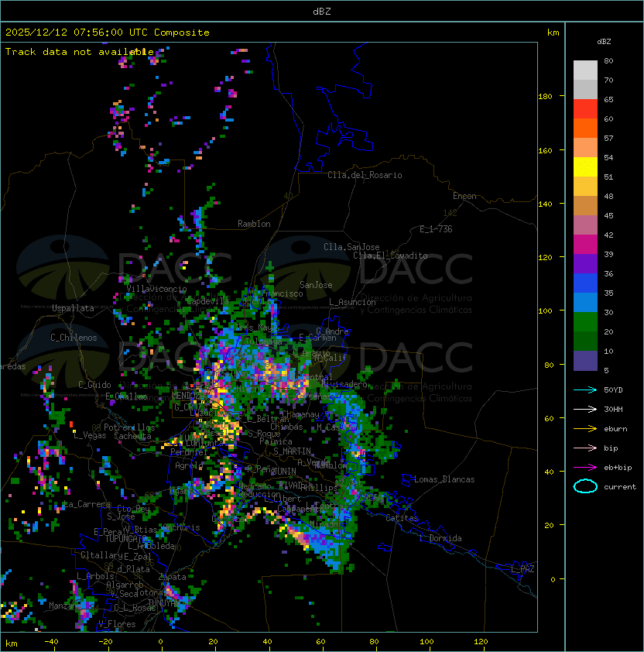The image size is (644, 652).
Task: Click the '180' tick on the vertical km axis
Action: pos(545,97)
